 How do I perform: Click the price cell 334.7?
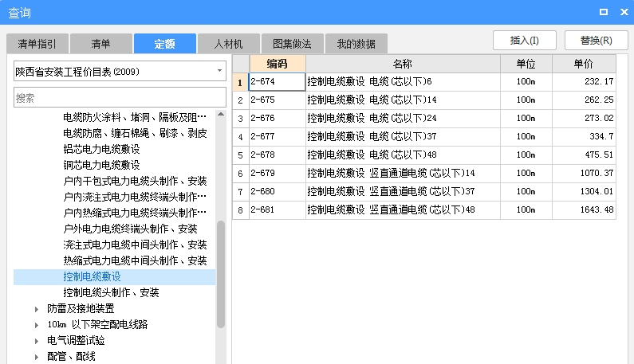(584, 136)
